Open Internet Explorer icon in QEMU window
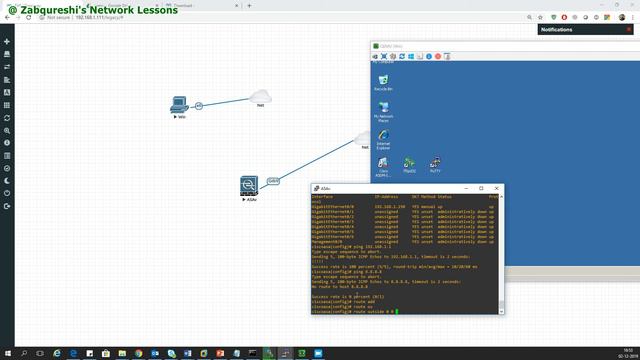640x360 pixels. point(383,140)
